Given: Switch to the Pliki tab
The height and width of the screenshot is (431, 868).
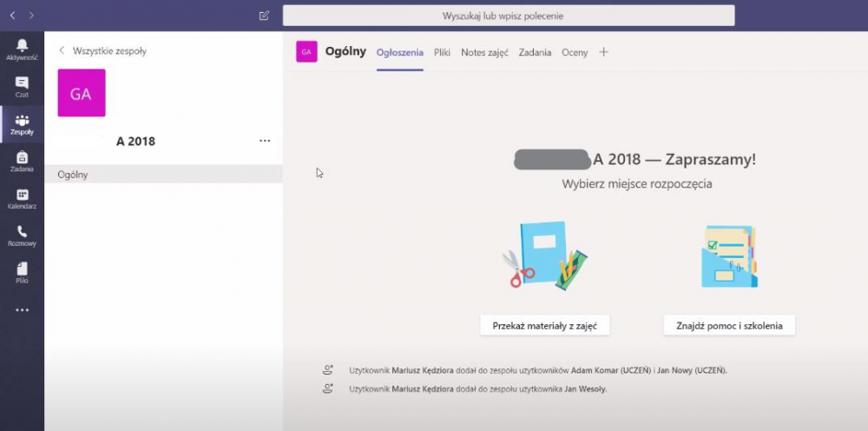Looking at the screenshot, I should click(x=442, y=53).
